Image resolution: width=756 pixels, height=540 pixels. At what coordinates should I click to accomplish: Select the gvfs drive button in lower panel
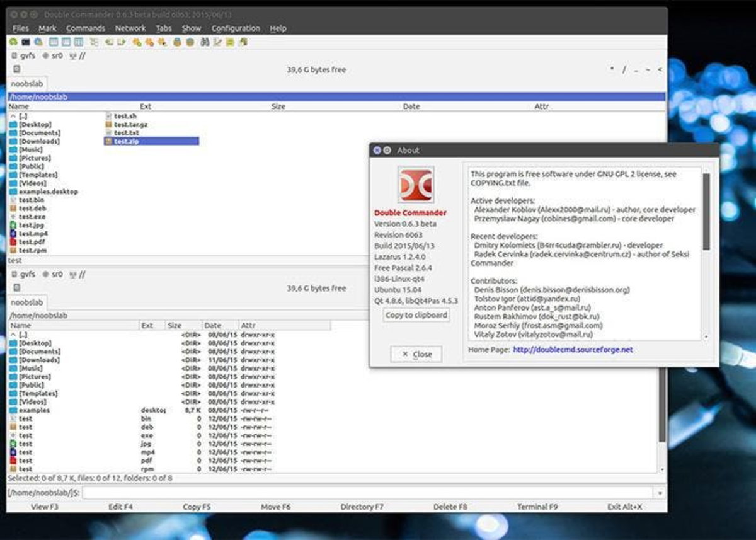click(x=23, y=274)
